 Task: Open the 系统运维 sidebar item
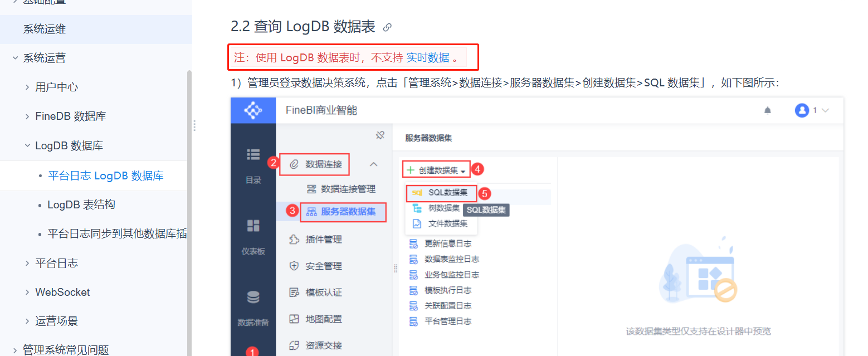pyautogui.click(x=96, y=29)
